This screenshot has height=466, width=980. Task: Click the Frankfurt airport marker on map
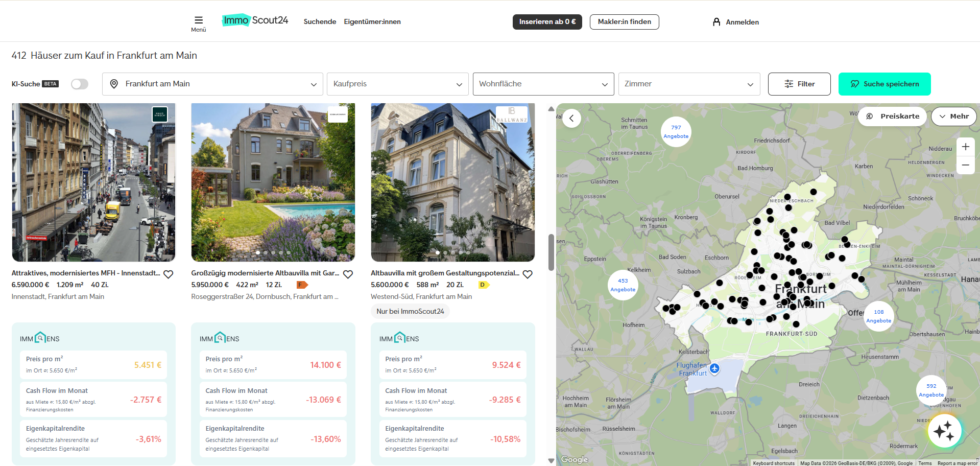(x=714, y=368)
